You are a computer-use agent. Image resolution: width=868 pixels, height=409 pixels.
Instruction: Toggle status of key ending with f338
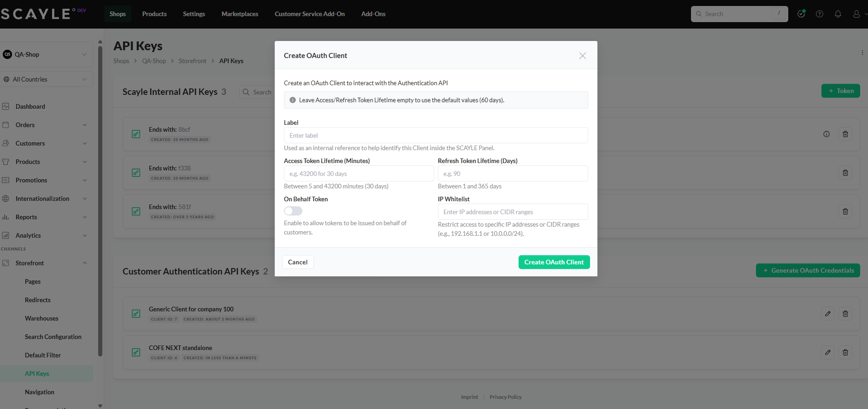[x=136, y=173]
